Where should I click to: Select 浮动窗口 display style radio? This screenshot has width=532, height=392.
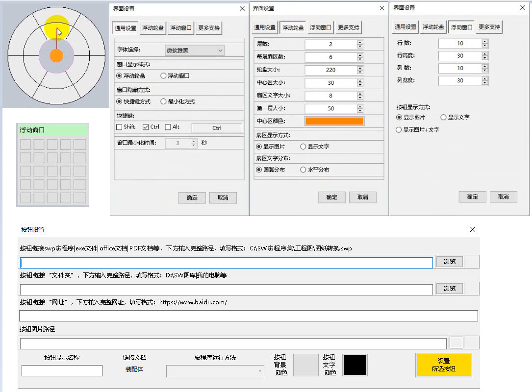[175, 75]
